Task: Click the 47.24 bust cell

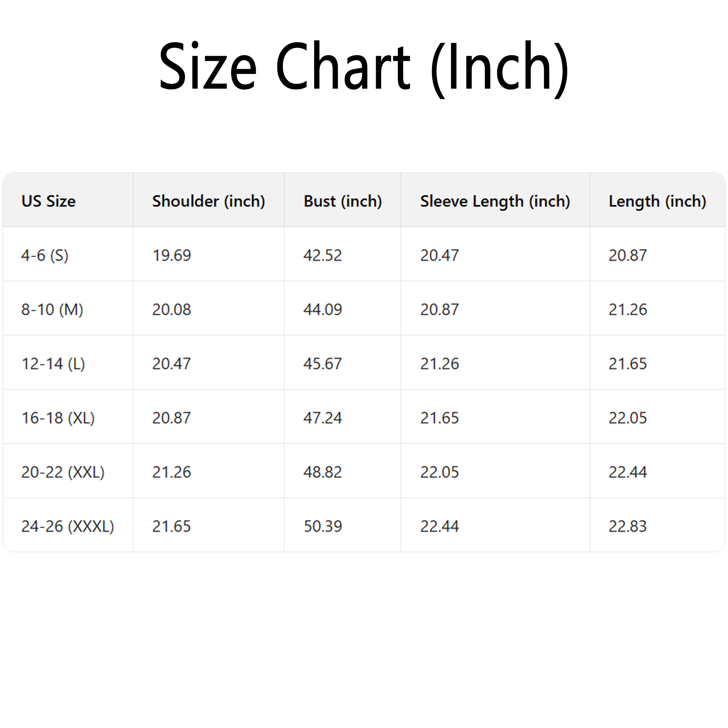Action: (323, 418)
